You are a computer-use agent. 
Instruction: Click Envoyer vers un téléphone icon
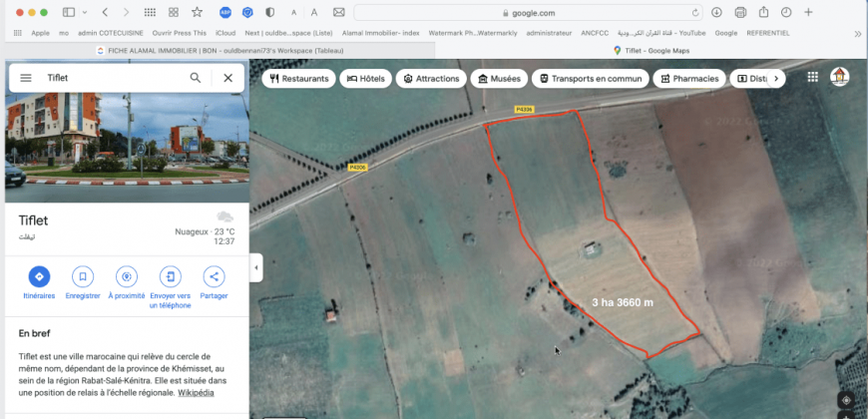(x=170, y=276)
